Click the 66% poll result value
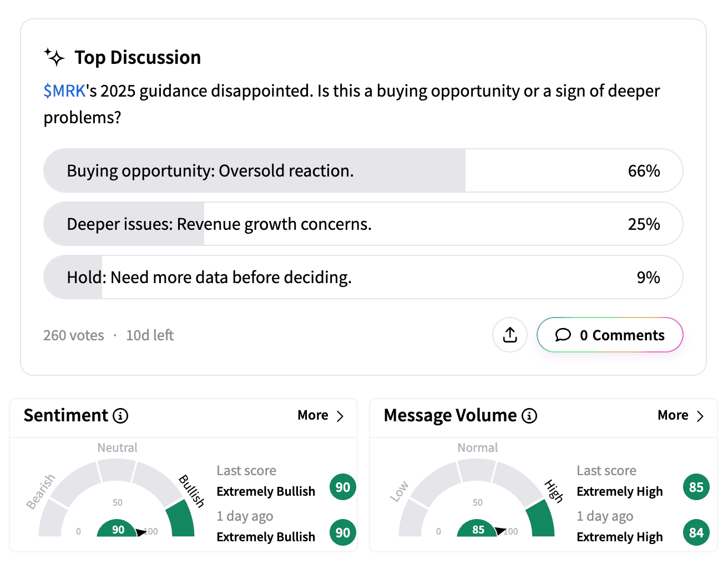The height and width of the screenshot is (564, 728). (x=644, y=170)
